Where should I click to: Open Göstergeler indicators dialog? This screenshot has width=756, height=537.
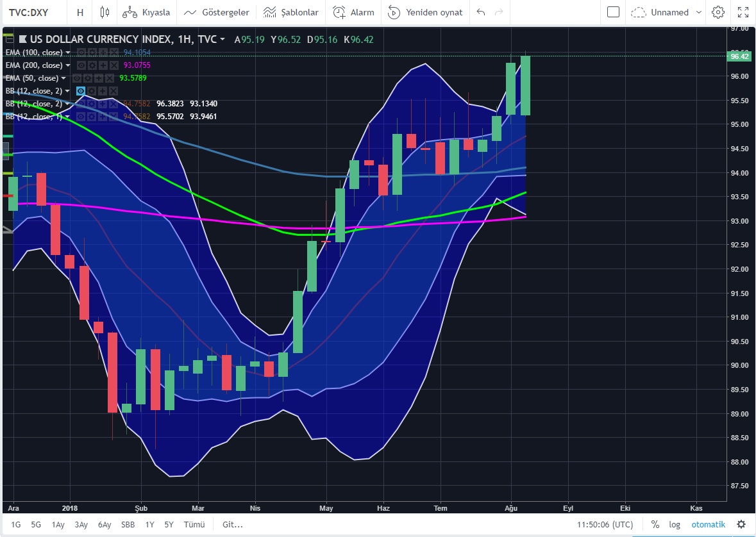[217, 12]
